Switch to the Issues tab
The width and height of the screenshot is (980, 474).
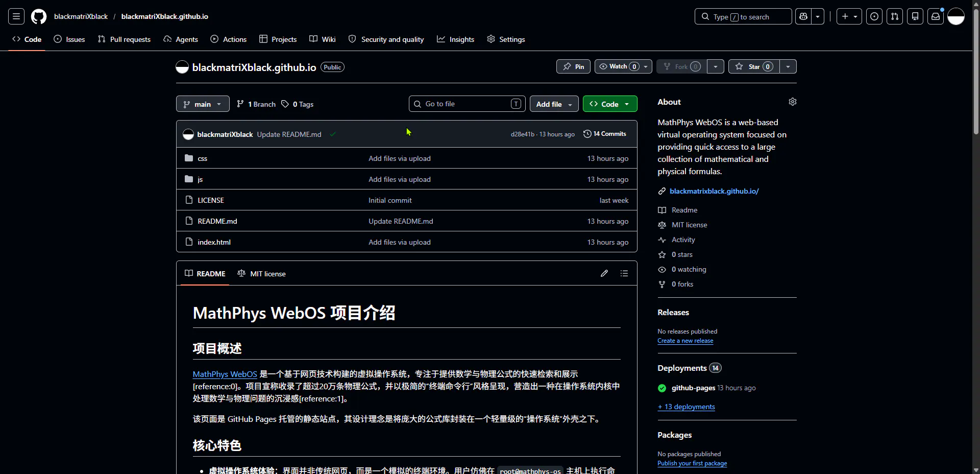[69, 39]
